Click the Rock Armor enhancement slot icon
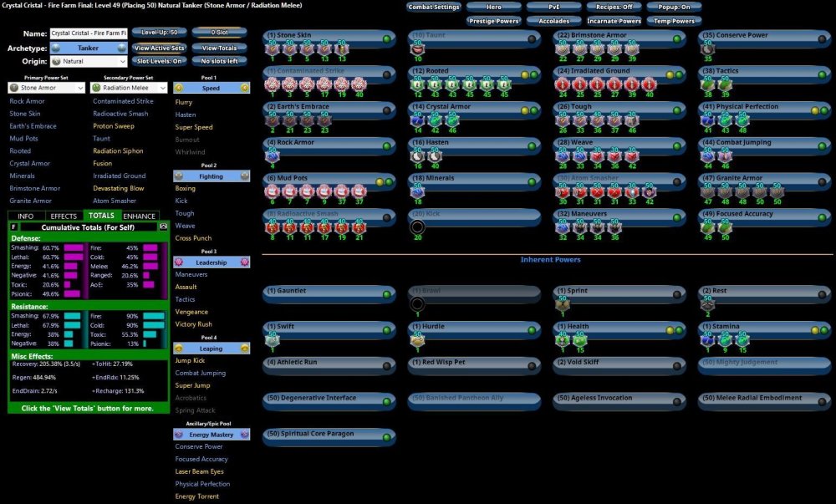Screen dimensions: 836x504 click(x=273, y=155)
